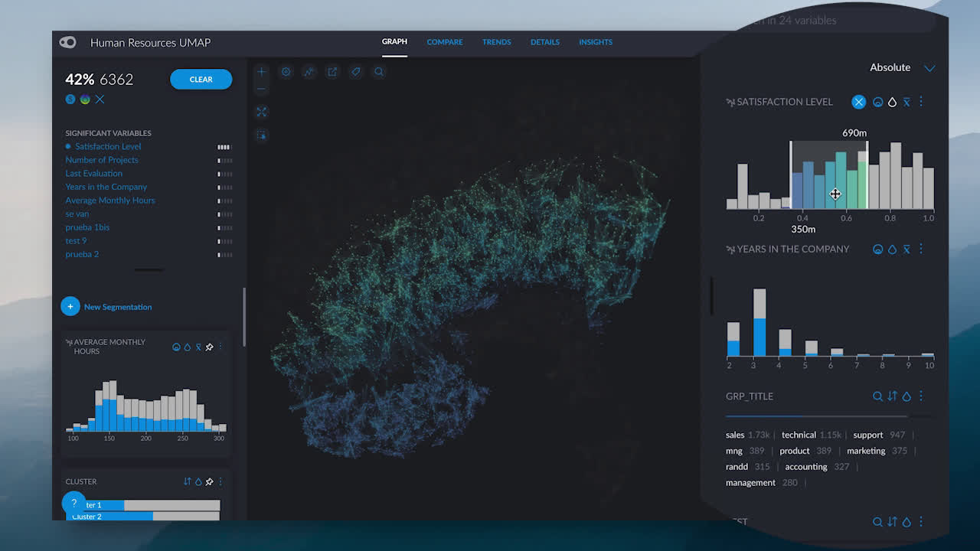Open the three-dot menu for GRP_TITLE

pos(921,396)
